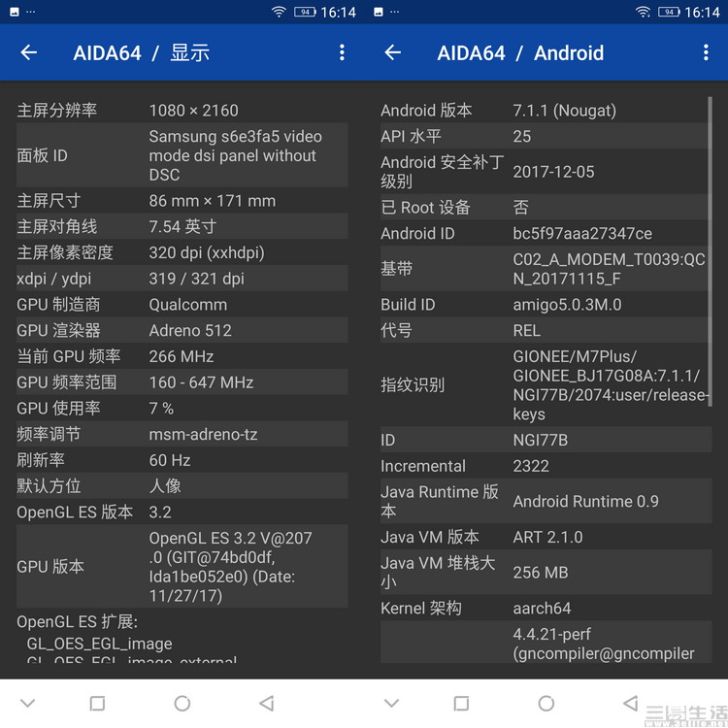
Task: Select the 4.4.21-perf kernel version row
Action: pos(546,643)
